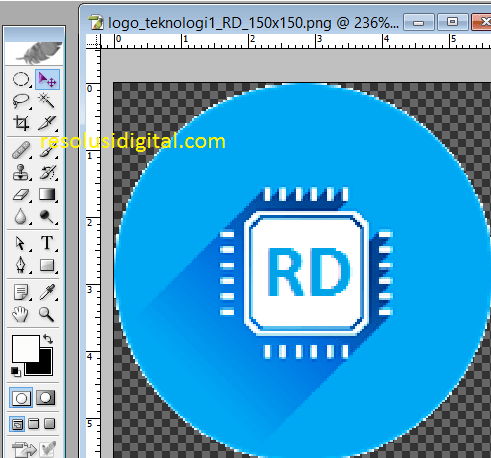Select the Elliptical Marquee tool
Screen dimensions: 491x458
tap(21, 80)
